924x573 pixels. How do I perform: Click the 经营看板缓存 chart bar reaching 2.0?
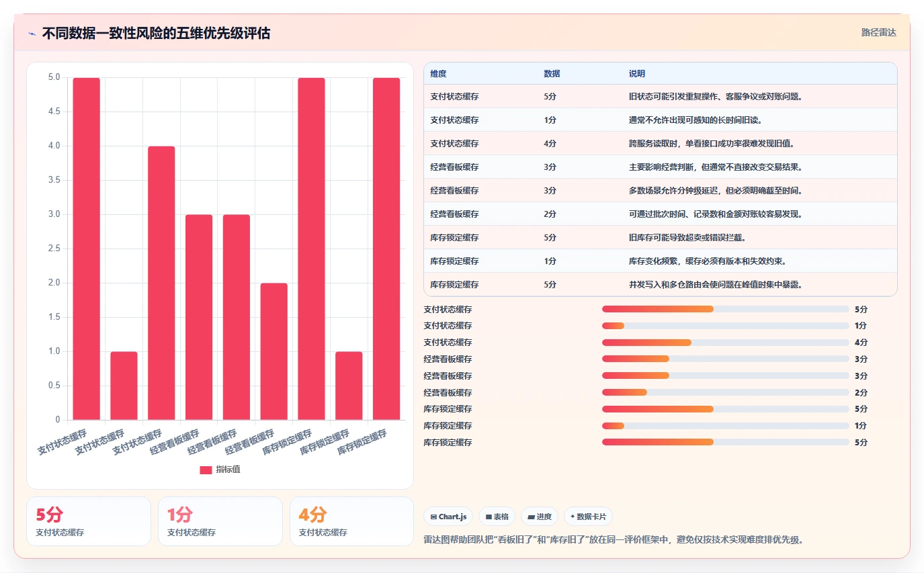click(274, 351)
